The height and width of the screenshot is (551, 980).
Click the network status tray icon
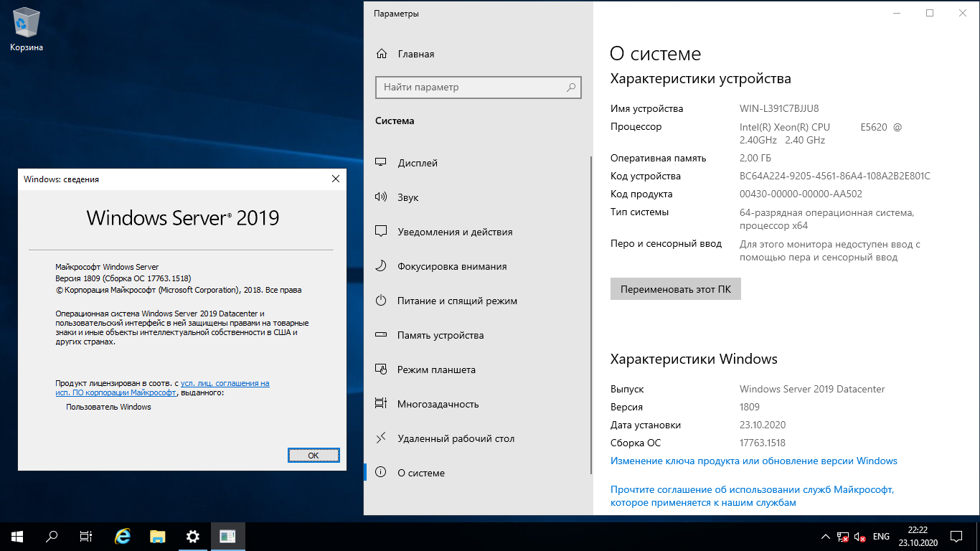point(843,537)
